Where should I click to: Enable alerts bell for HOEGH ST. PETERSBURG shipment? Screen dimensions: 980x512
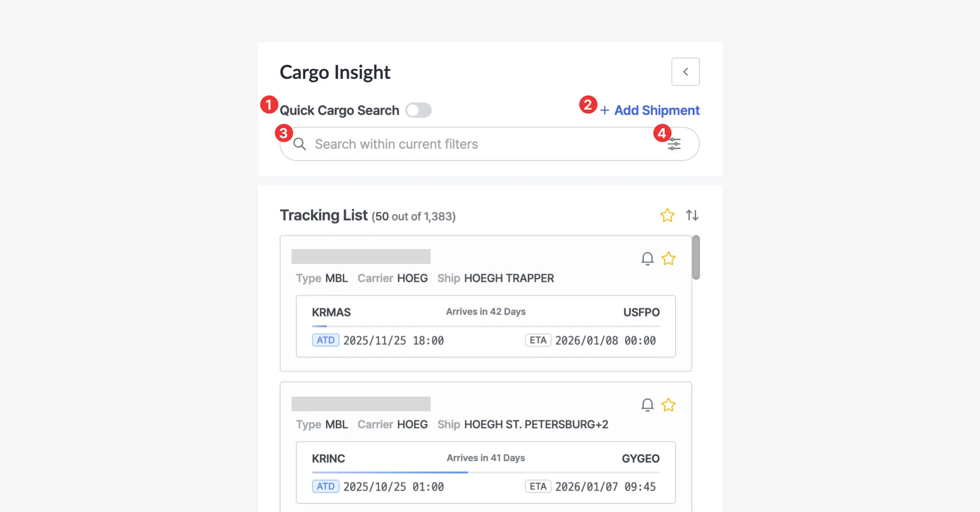(x=647, y=405)
